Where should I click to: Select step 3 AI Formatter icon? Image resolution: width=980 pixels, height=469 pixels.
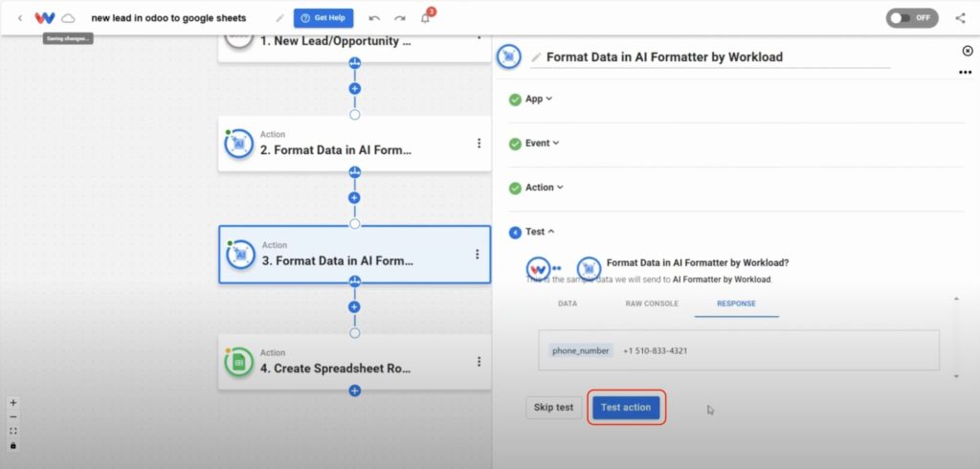(x=240, y=255)
